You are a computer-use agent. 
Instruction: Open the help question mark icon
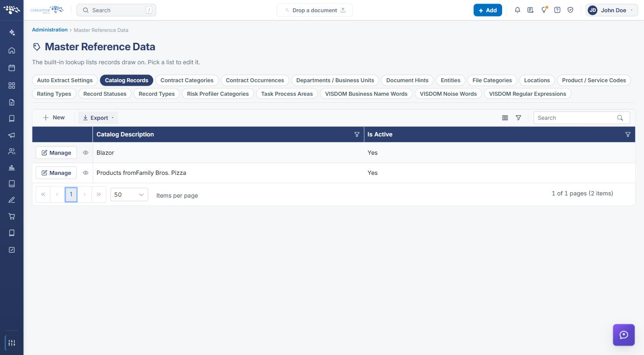[x=557, y=10]
